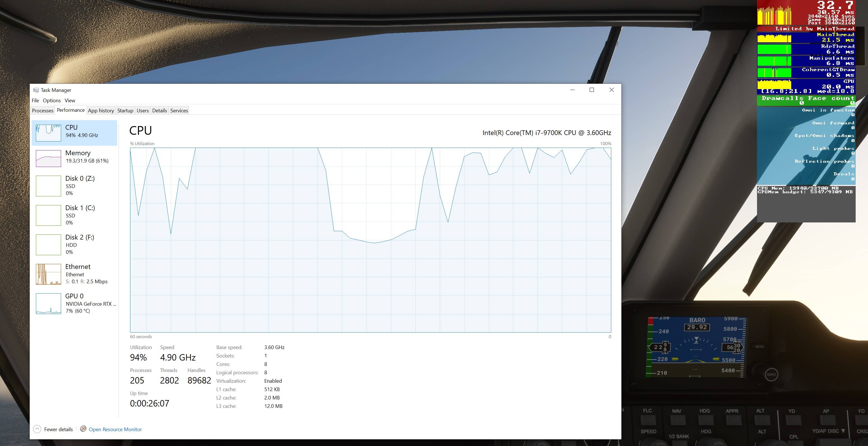The image size is (868, 446).
Task: Select Disk 2 (F:) HDD graph icon
Action: tap(48, 245)
